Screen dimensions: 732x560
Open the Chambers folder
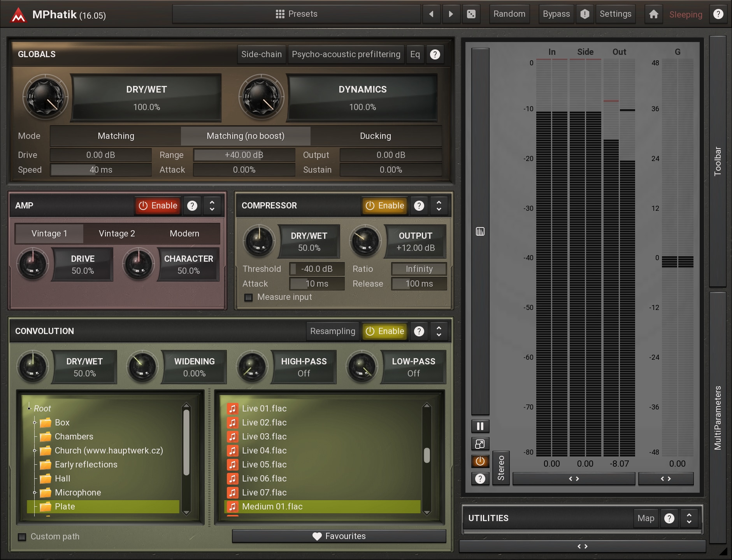74,436
